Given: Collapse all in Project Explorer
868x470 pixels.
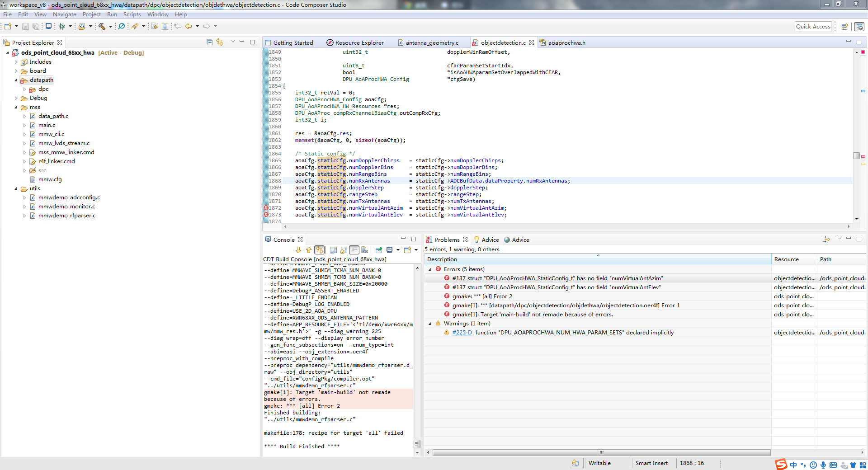Looking at the screenshot, I should tap(209, 42).
